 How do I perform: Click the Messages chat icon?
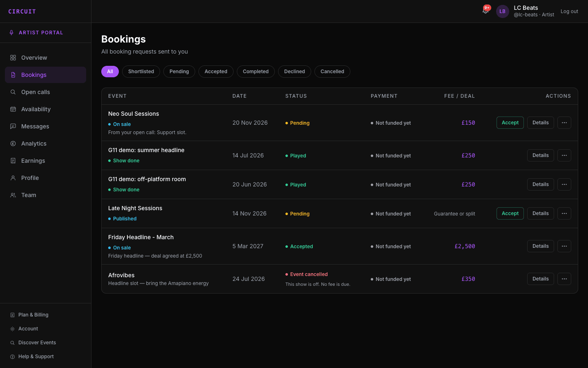[13, 126]
